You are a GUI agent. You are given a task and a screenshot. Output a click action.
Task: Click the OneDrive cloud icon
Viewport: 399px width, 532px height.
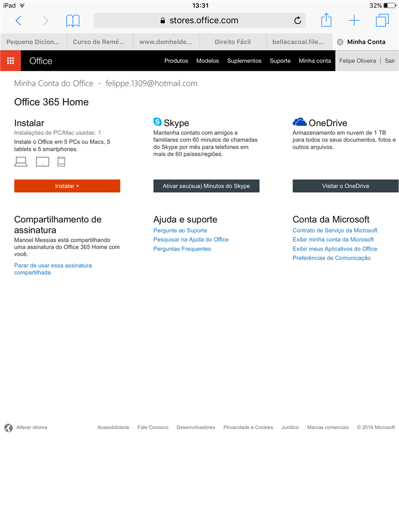coord(300,122)
